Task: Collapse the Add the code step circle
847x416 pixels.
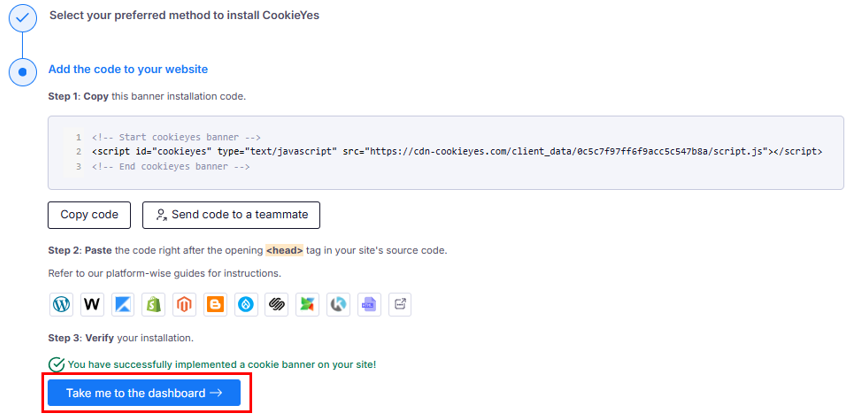Action: 22,72
